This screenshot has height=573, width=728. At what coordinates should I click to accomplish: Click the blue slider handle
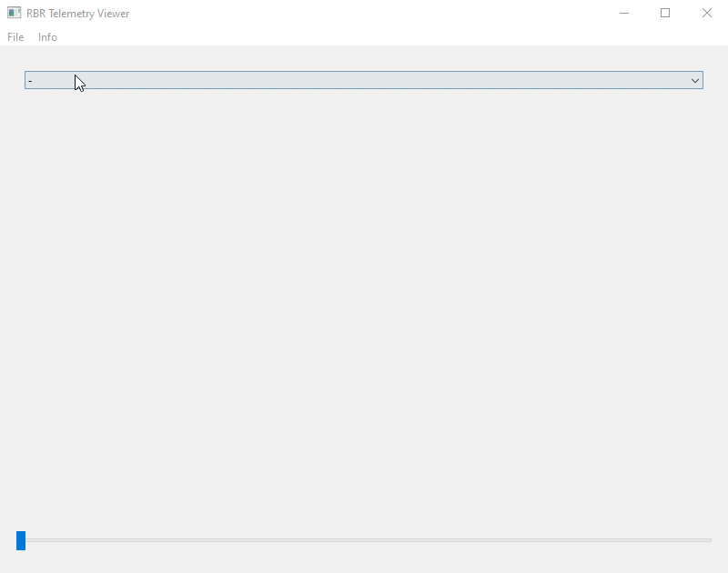(x=21, y=540)
